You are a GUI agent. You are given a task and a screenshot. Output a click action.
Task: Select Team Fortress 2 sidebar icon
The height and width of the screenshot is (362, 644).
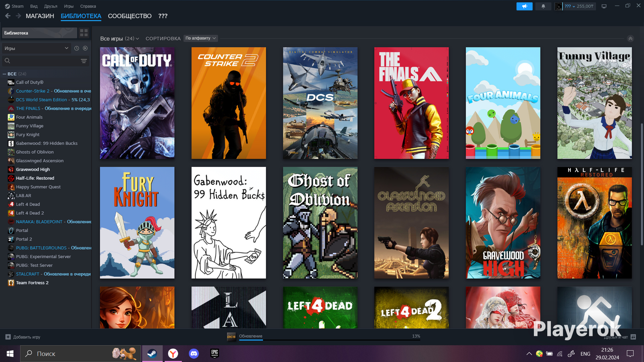point(11,283)
